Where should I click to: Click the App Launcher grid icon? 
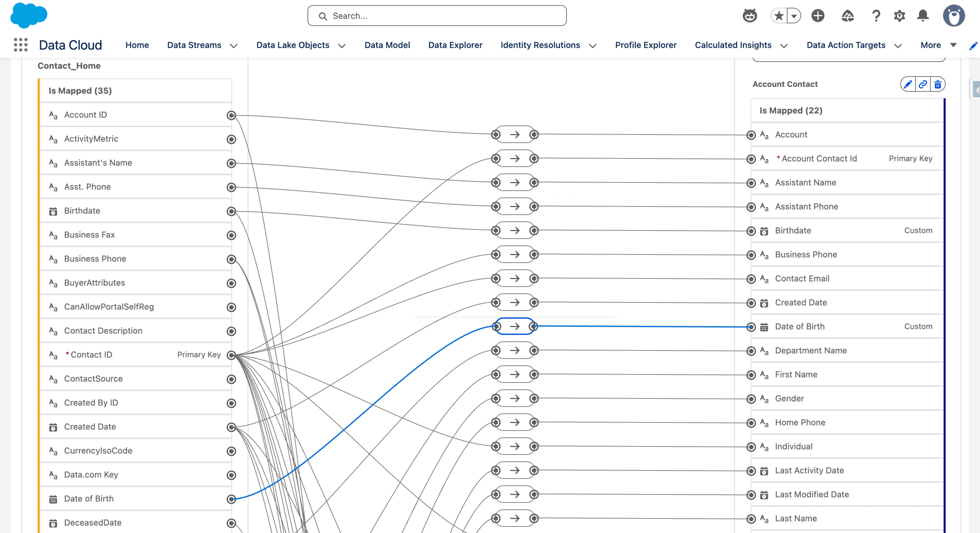click(x=21, y=45)
